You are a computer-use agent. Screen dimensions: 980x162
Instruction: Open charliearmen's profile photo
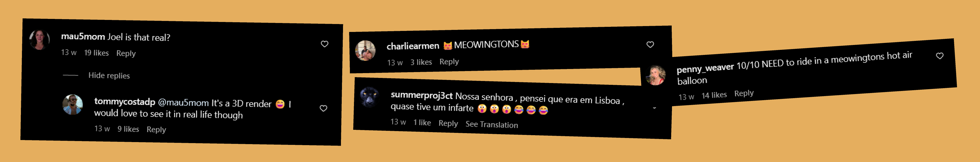coord(365,50)
